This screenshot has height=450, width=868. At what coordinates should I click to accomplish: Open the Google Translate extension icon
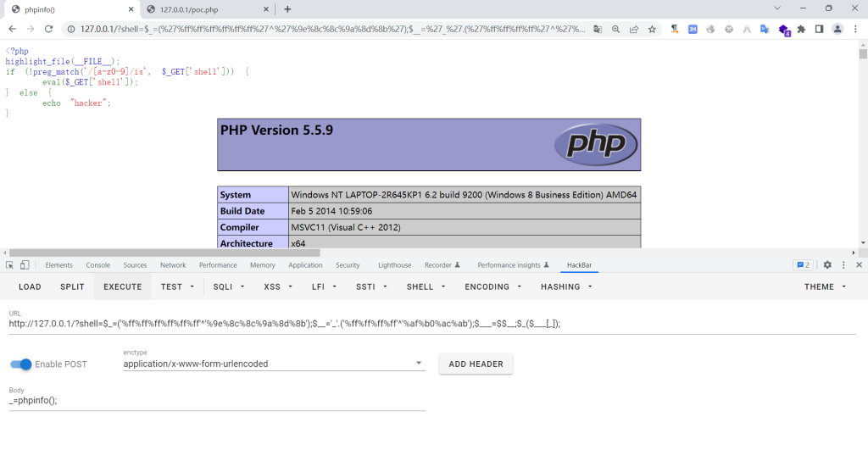764,29
